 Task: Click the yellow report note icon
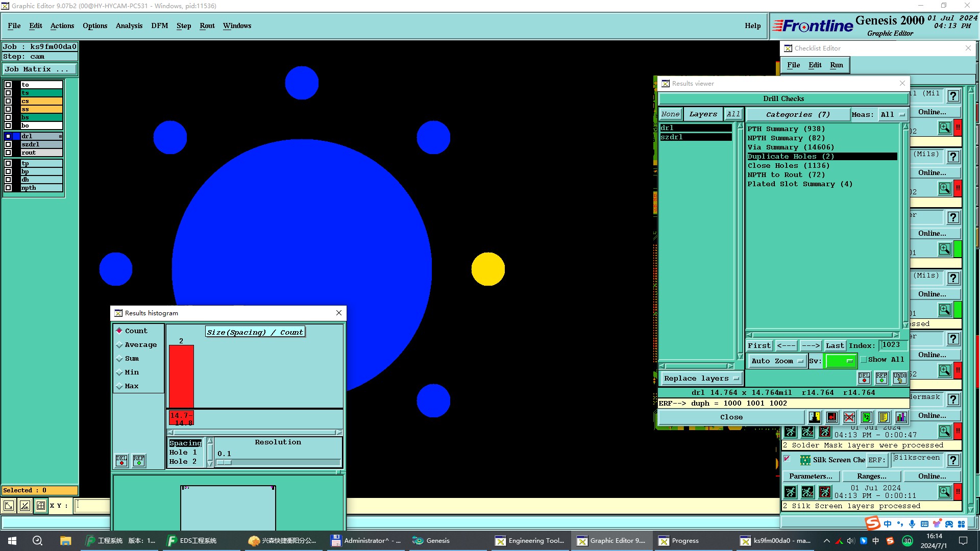coord(884,417)
